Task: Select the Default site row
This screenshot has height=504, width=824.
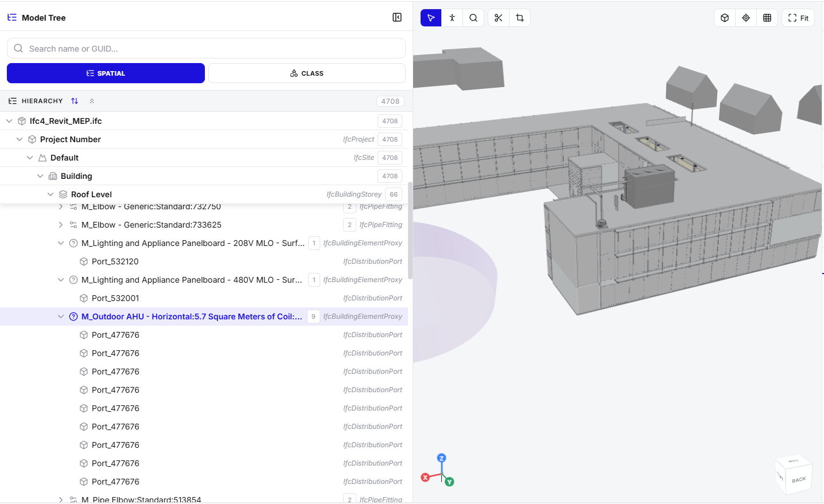Action: pyautogui.click(x=204, y=158)
